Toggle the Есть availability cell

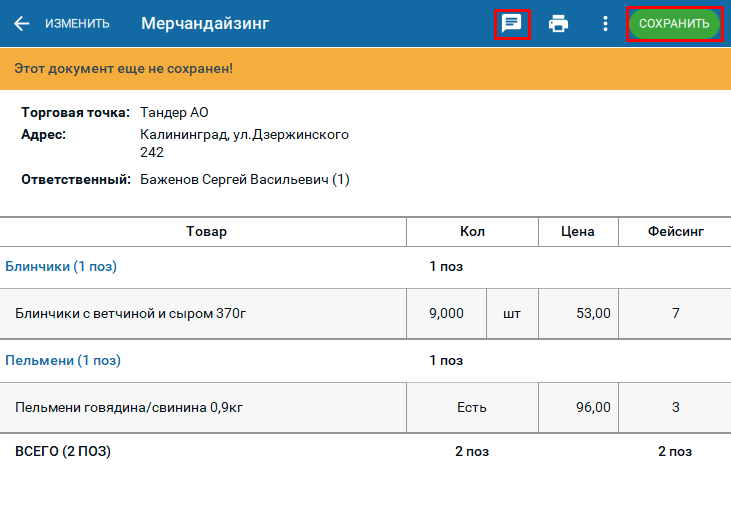(x=472, y=408)
